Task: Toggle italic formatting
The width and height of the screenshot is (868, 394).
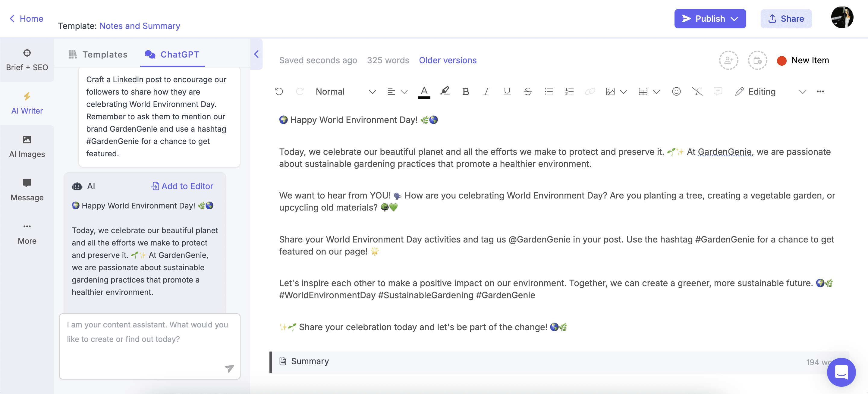Action: tap(486, 92)
